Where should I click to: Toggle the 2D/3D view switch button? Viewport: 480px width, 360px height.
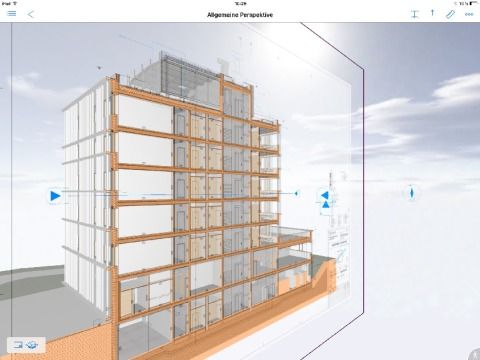(x=26, y=345)
